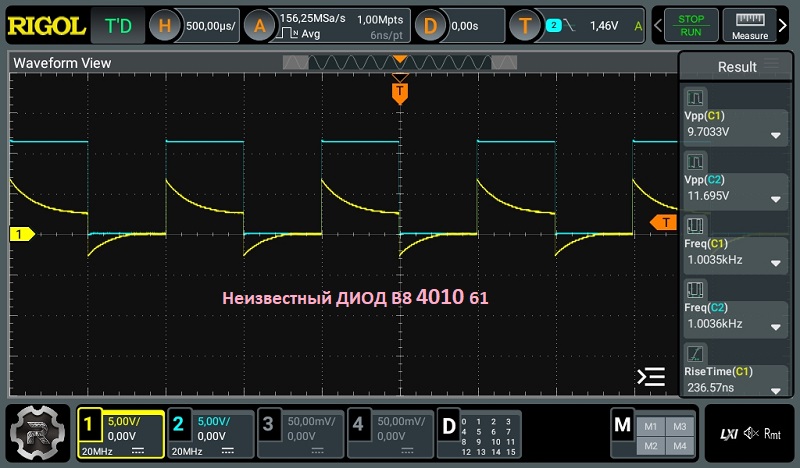Toggle channel 1 at 5.00V/
The height and width of the screenshot is (468, 800).
[121, 434]
